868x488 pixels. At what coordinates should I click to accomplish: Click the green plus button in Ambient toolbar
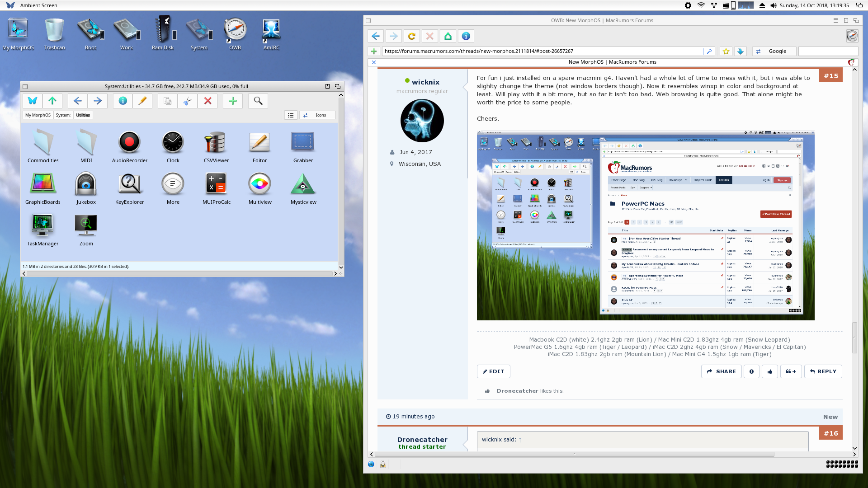click(x=233, y=101)
